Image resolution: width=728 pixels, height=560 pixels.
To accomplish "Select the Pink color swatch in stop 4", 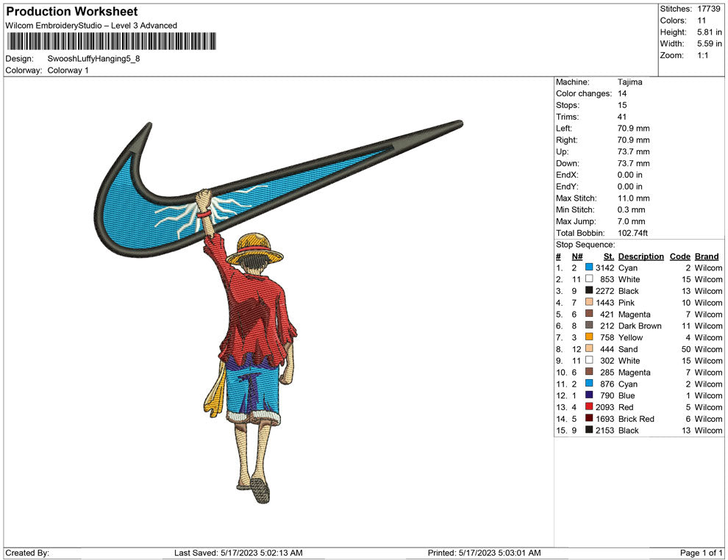I will [x=589, y=303].
